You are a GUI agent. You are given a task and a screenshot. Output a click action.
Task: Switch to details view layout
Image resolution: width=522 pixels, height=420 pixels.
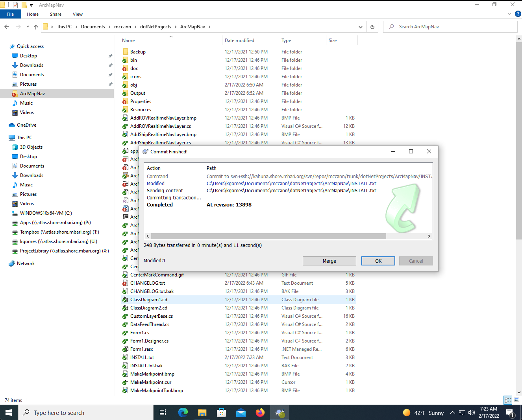pyautogui.click(x=508, y=400)
